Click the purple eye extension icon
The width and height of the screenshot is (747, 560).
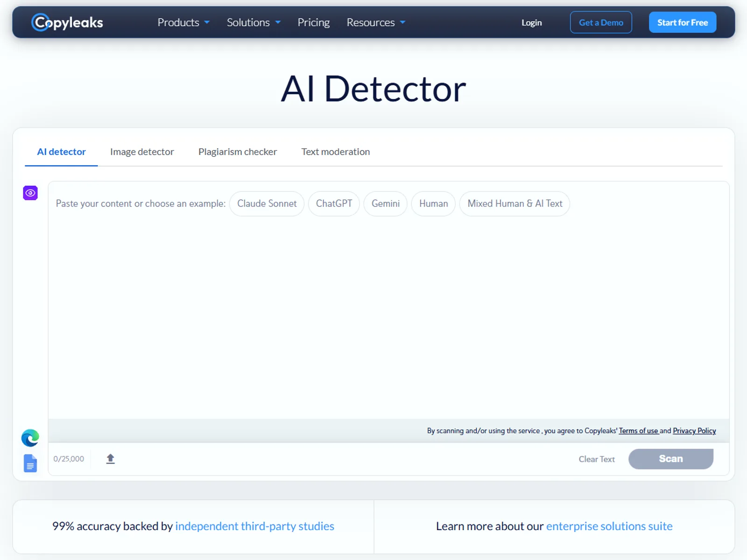point(30,193)
